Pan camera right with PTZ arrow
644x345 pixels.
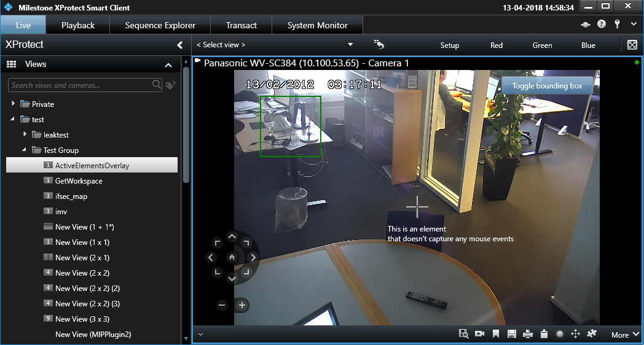pyautogui.click(x=253, y=258)
